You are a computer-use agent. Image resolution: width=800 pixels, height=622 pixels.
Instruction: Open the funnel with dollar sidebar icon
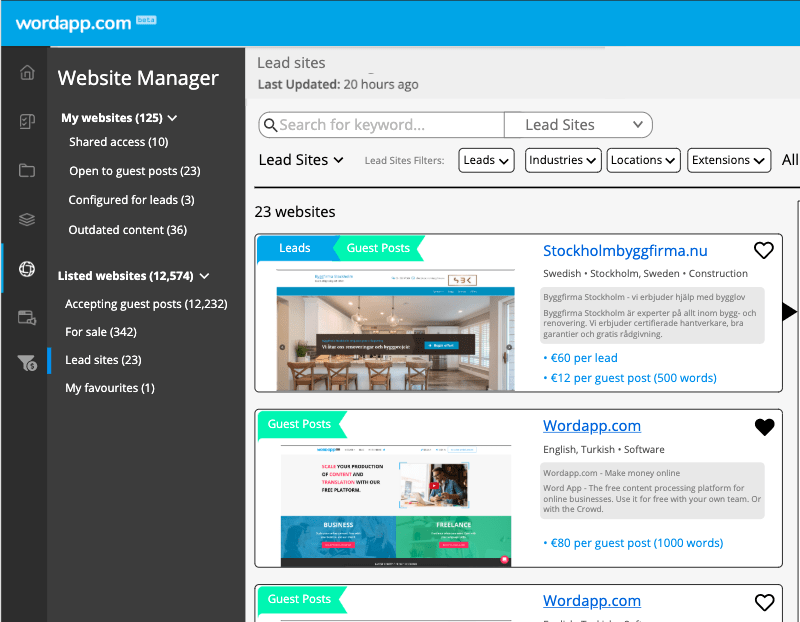coord(27,363)
